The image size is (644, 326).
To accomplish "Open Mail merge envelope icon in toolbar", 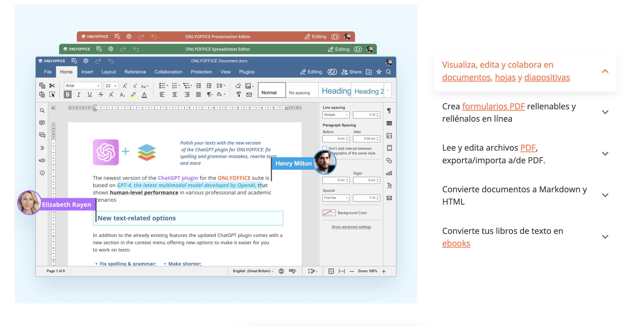I will pos(249,95).
